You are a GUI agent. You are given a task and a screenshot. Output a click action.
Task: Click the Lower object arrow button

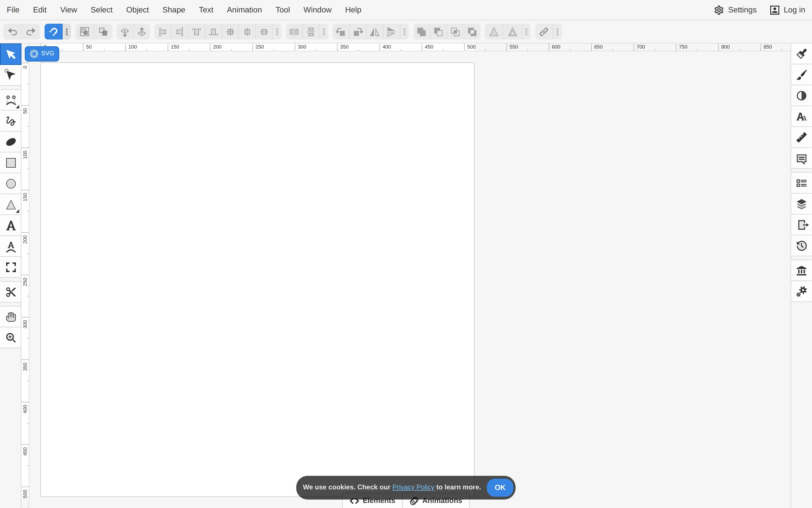coord(125,32)
